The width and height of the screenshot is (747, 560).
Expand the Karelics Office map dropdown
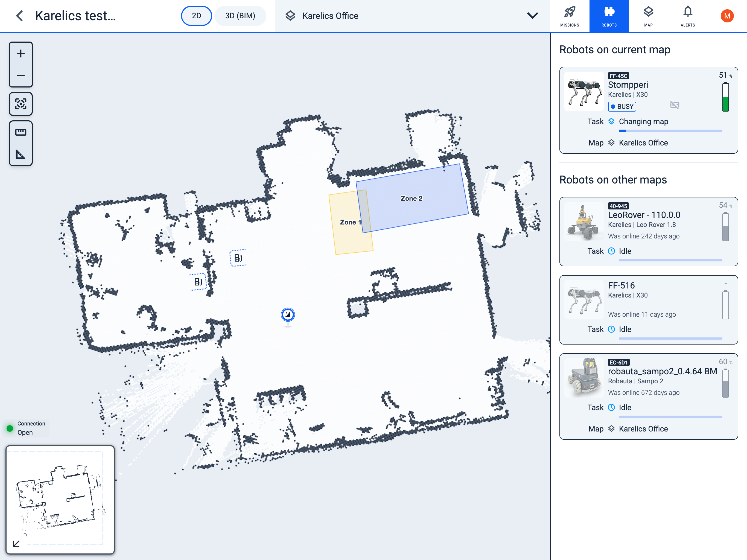[x=532, y=16]
